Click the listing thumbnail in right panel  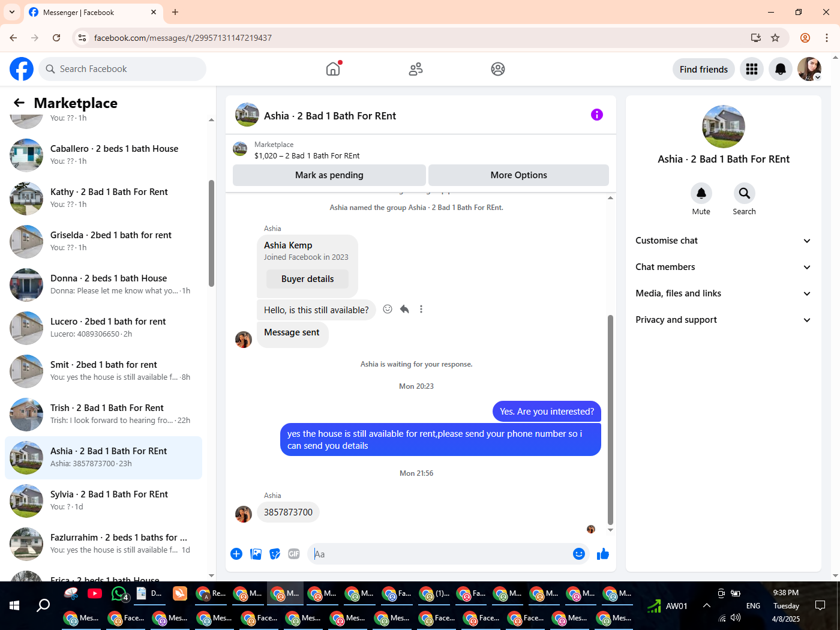(x=724, y=127)
